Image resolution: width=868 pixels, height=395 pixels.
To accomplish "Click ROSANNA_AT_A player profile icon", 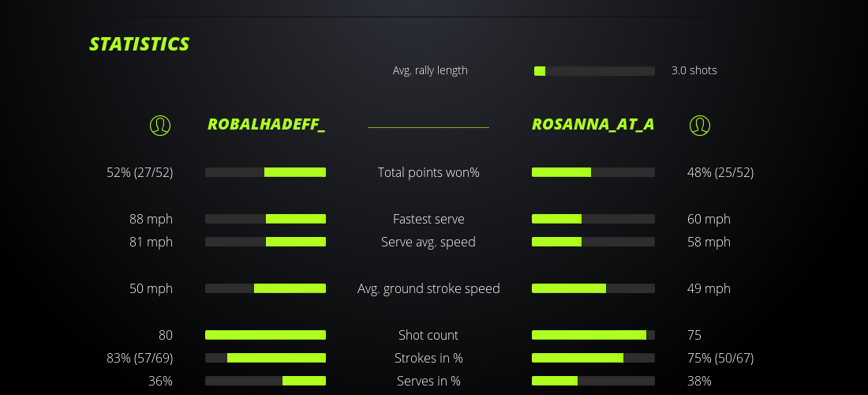I will (x=700, y=126).
